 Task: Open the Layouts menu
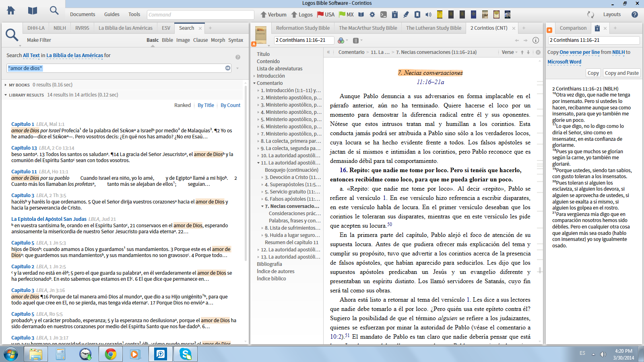click(612, 14)
